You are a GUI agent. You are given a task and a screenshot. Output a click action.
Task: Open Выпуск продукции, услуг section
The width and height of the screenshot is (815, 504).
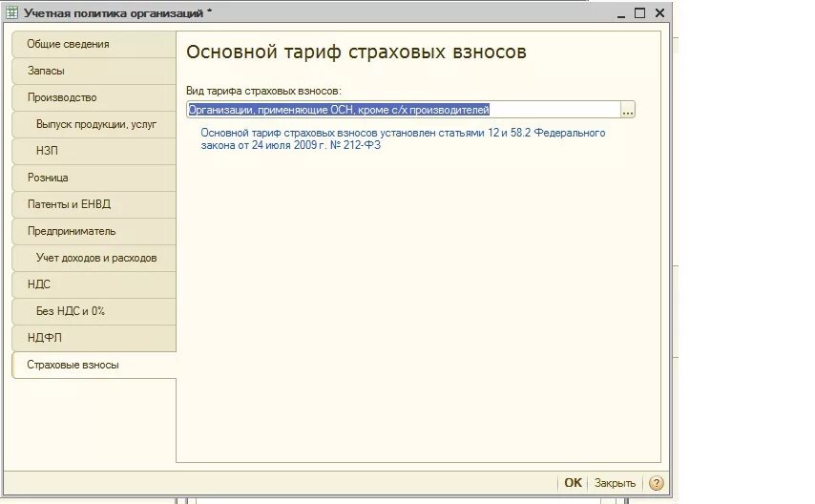94,124
